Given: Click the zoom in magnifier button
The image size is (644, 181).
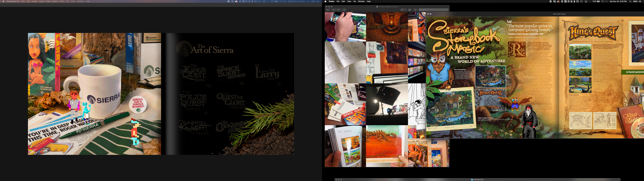Looking at the screenshot, I should point(339,10).
